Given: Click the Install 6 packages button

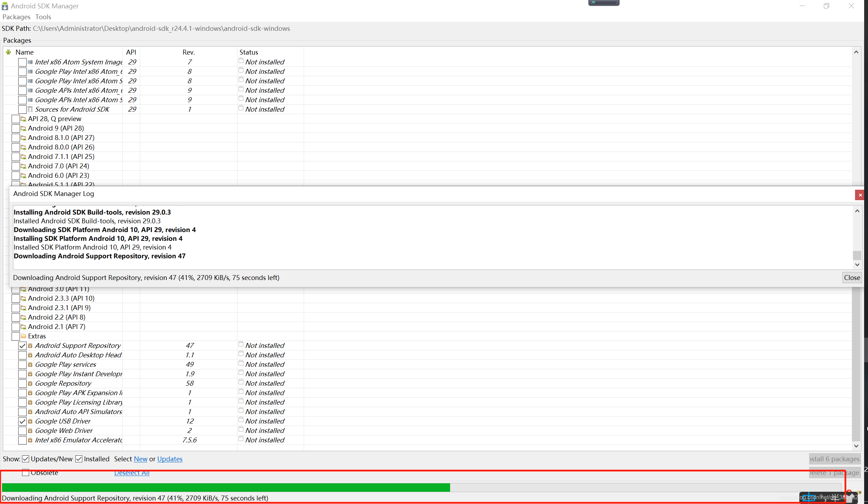Looking at the screenshot, I should (x=835, y=459).
